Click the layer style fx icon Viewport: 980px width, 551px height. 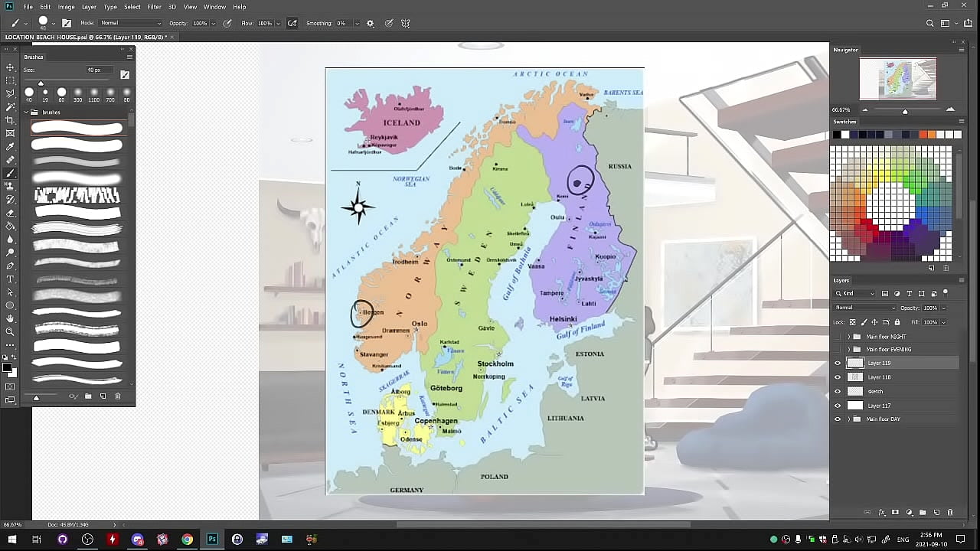point(881,512)
